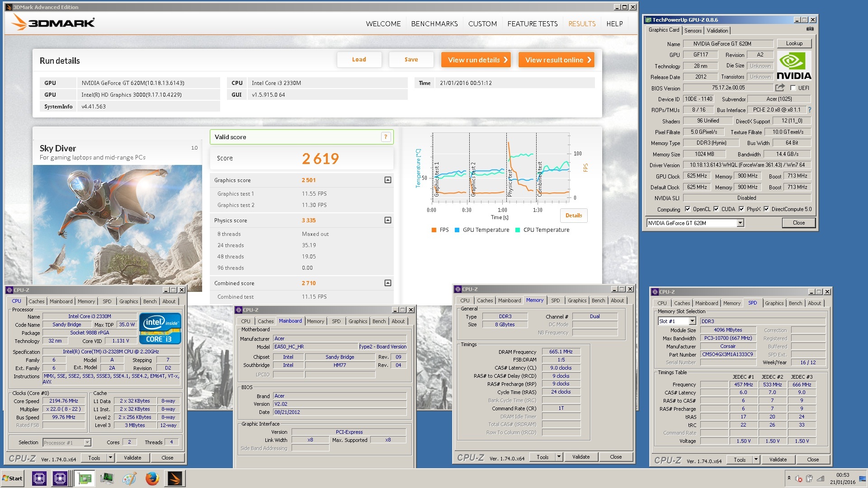Click the 3DMark logo in header
Screen dimensions: 868x488
pos(53,23)
